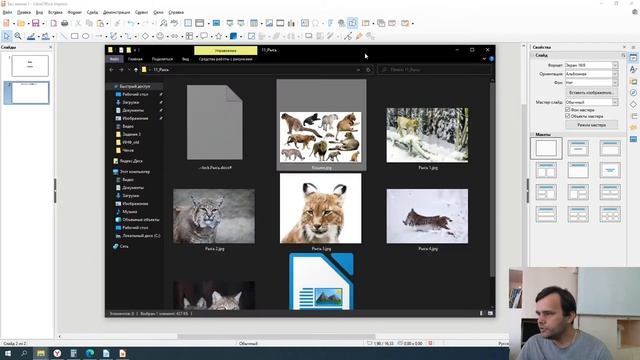
Task: Open the 'Слайд' menu in Impress
Action: pyautogui.click(x=92, y=12)
